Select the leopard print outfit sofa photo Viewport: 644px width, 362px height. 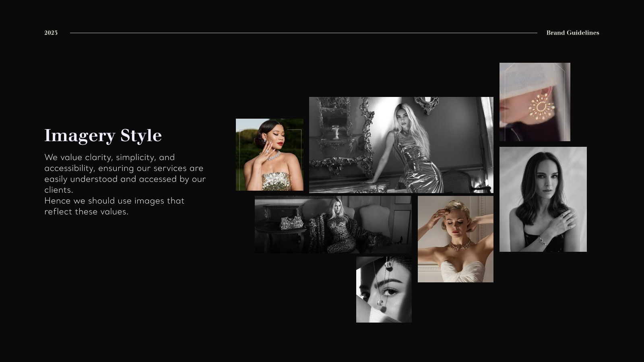click(333, 225)
